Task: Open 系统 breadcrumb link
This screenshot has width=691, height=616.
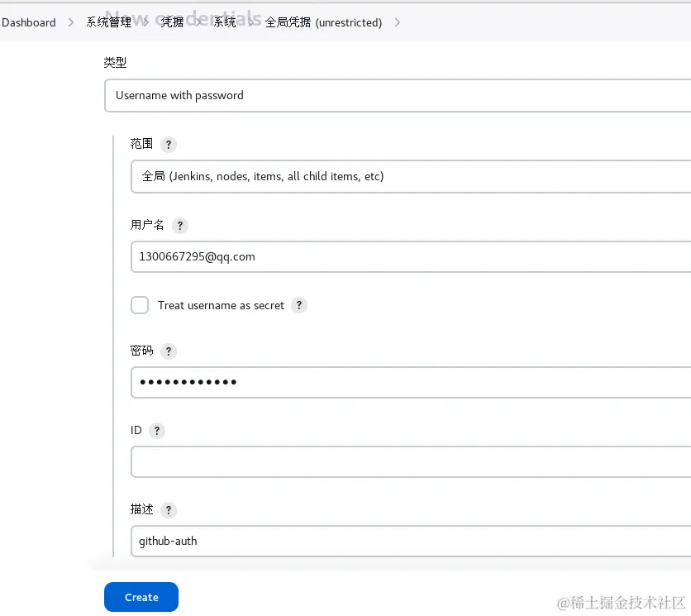Action: point(225,22)
